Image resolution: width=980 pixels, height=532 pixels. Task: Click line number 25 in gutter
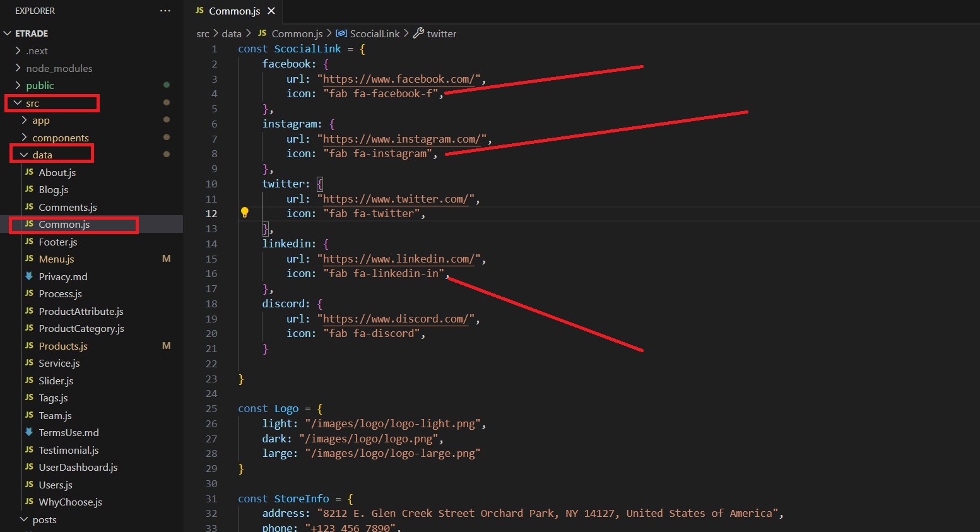(211, 408)
